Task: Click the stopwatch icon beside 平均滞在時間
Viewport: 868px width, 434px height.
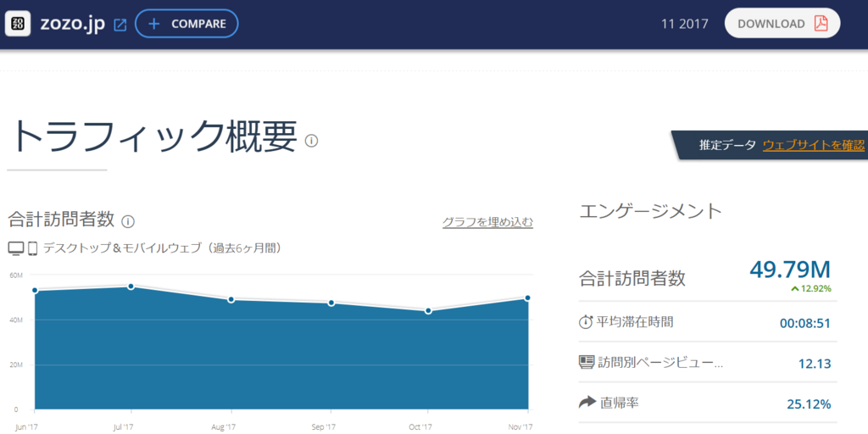Action: [x=586, y=322]
